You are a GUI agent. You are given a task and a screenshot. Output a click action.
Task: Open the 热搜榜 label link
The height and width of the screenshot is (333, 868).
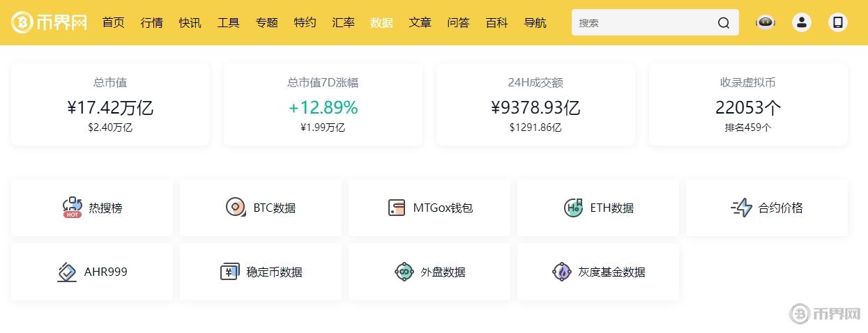105,208
